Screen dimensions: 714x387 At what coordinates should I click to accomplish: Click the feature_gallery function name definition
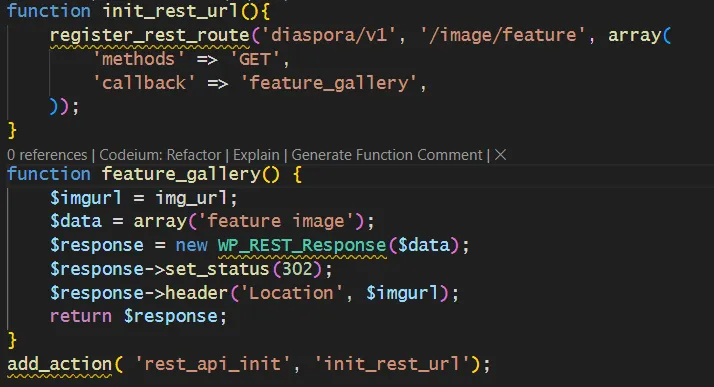181,174
